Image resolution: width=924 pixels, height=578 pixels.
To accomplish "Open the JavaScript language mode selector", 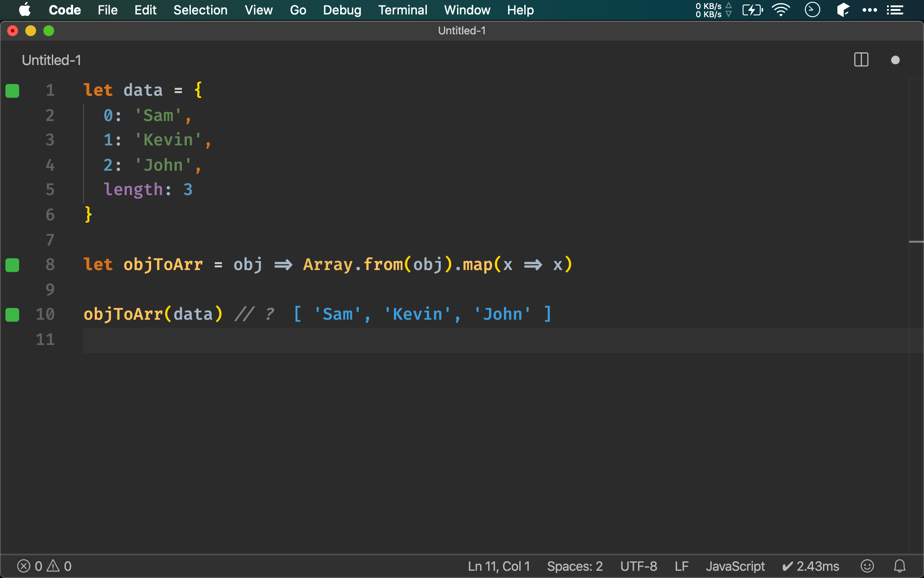I will (x=735, y=566).
